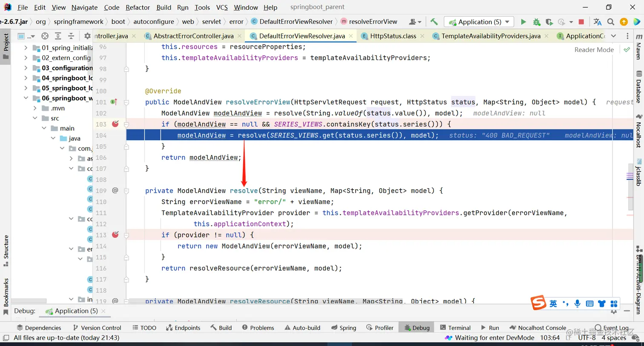Toggle the breakpoint on line 113
This screenshot has height=346, width=644.
click(x=115, y=235)
